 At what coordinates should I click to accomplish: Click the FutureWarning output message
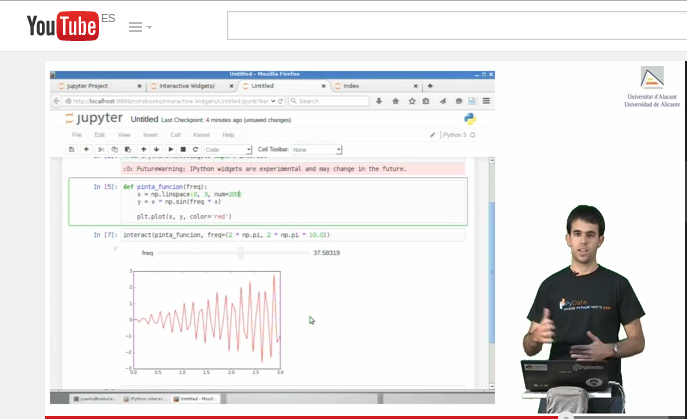pyautogui.click(x=293, y=169)
